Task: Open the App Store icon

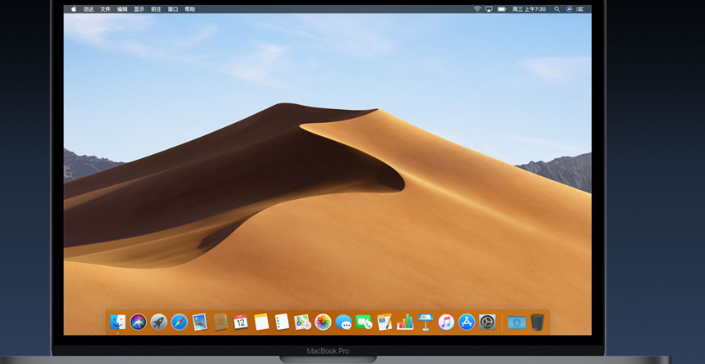Action: pos(467,322)
